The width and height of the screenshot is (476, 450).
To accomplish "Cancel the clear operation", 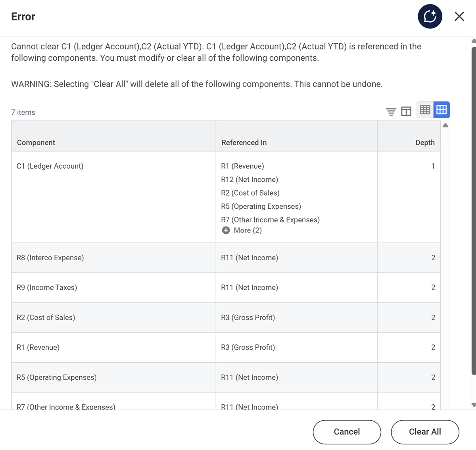I will 347,432.
